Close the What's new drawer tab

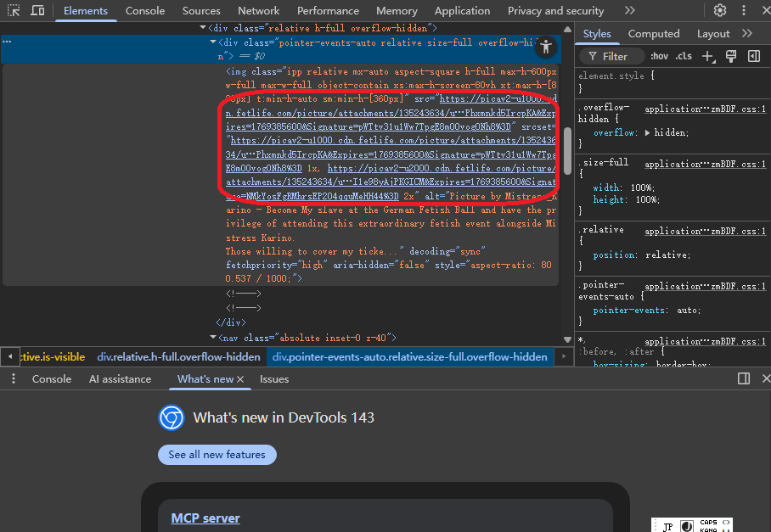240,379
